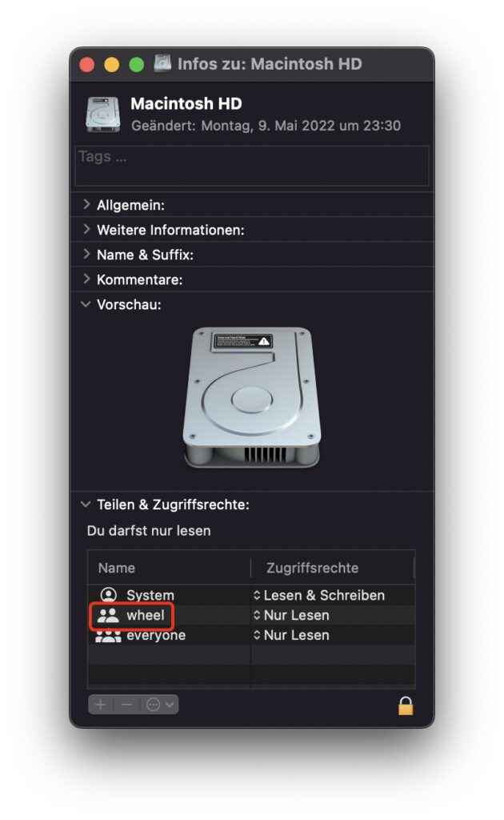504x820 pixels.
Task: Click the lock icon to unlock permission editing
Action: pos(406,705)
